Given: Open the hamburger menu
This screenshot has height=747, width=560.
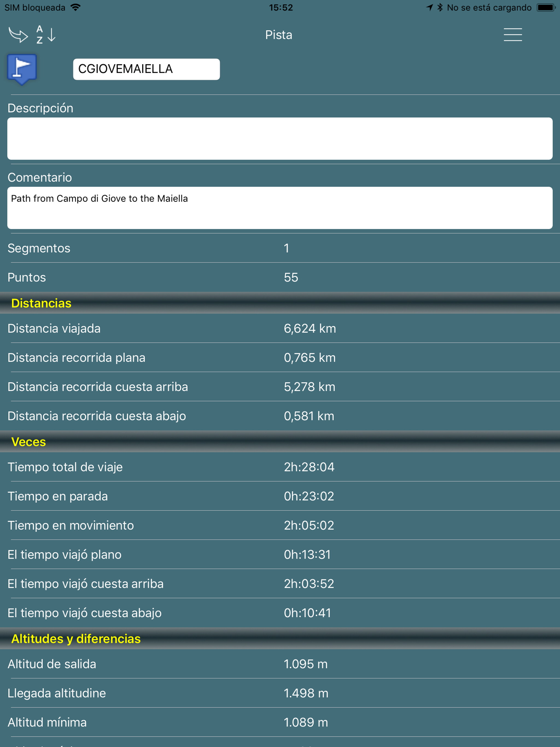Looking at the screenshot, I should point(512,35).
